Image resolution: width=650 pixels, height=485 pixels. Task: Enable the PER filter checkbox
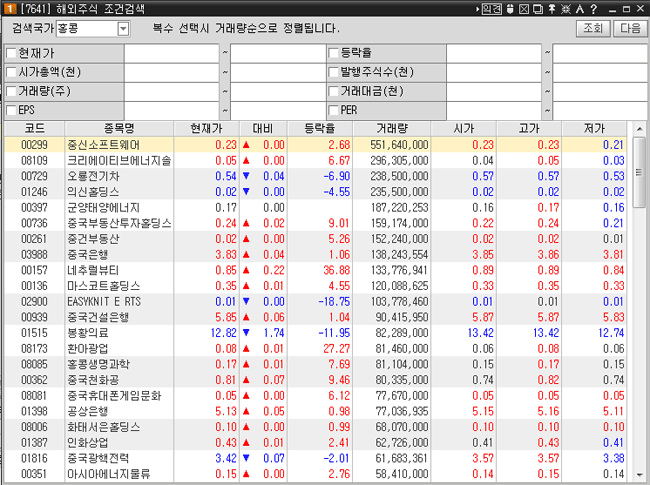click(333, 110)
